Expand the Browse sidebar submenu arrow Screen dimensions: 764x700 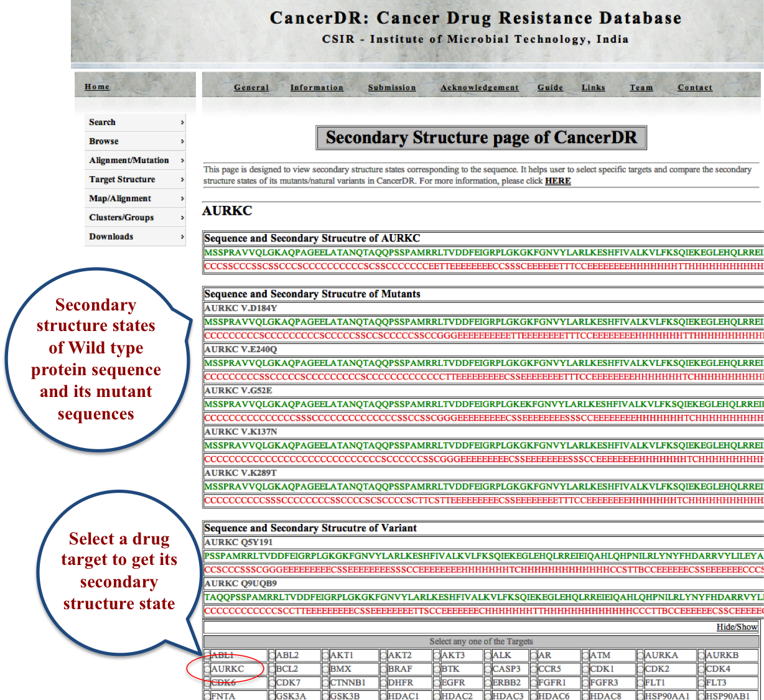click(182, 141)
